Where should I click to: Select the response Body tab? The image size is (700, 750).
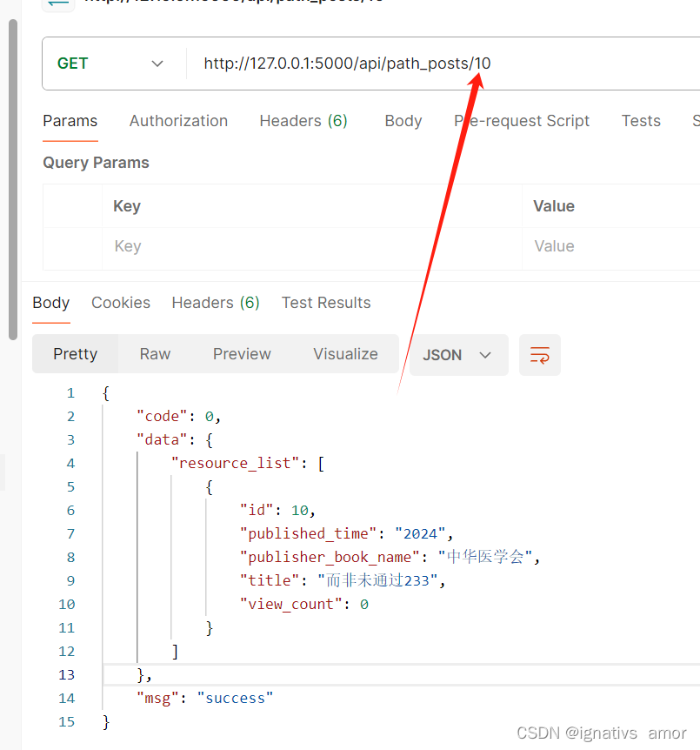tap(50, 303)
